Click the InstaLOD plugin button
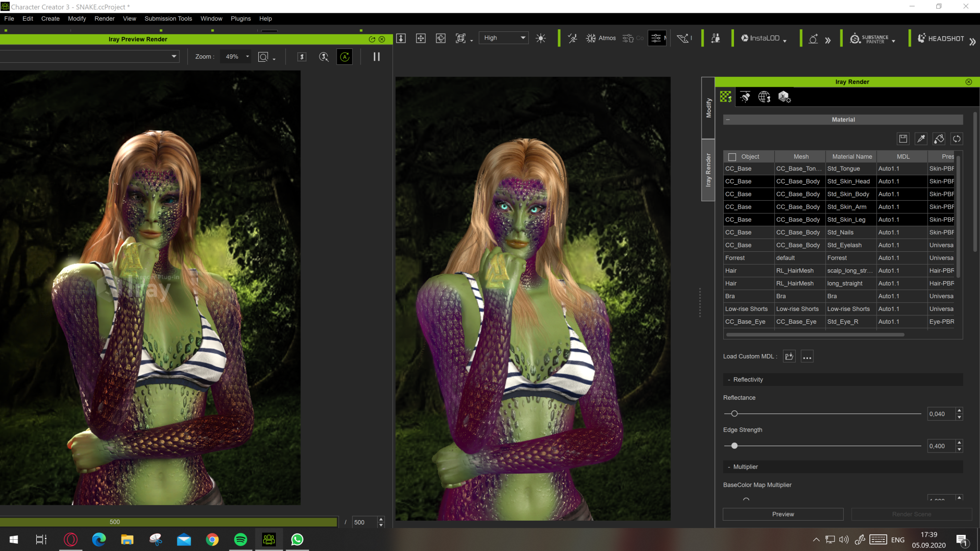 [x=760, y=38]
